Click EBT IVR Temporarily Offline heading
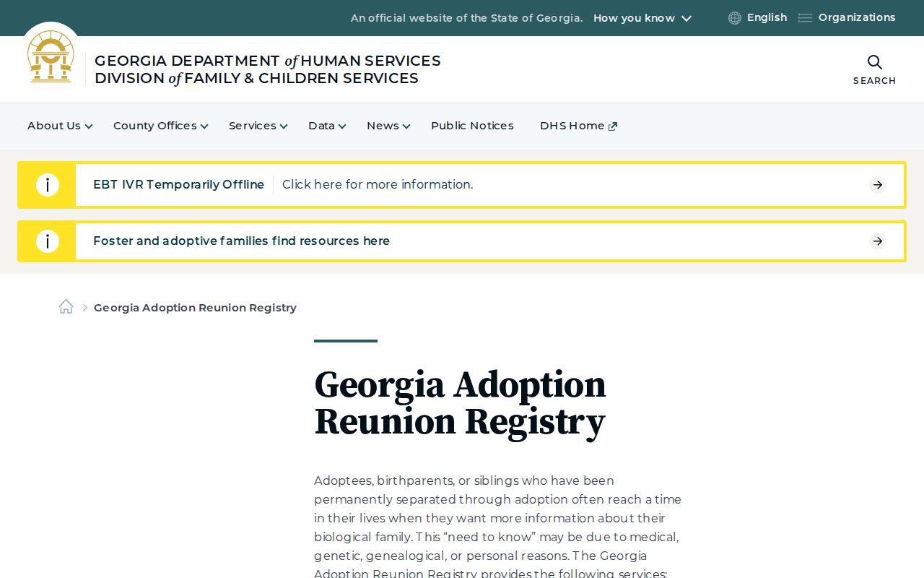Viewport: 924px width, 578px height. tap(178, 185)
